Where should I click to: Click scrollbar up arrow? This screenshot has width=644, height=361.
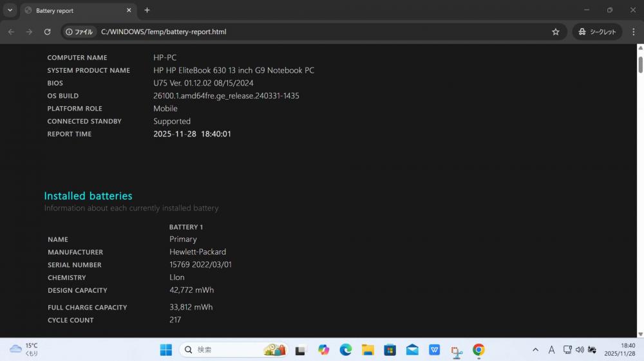pos(640,48)
